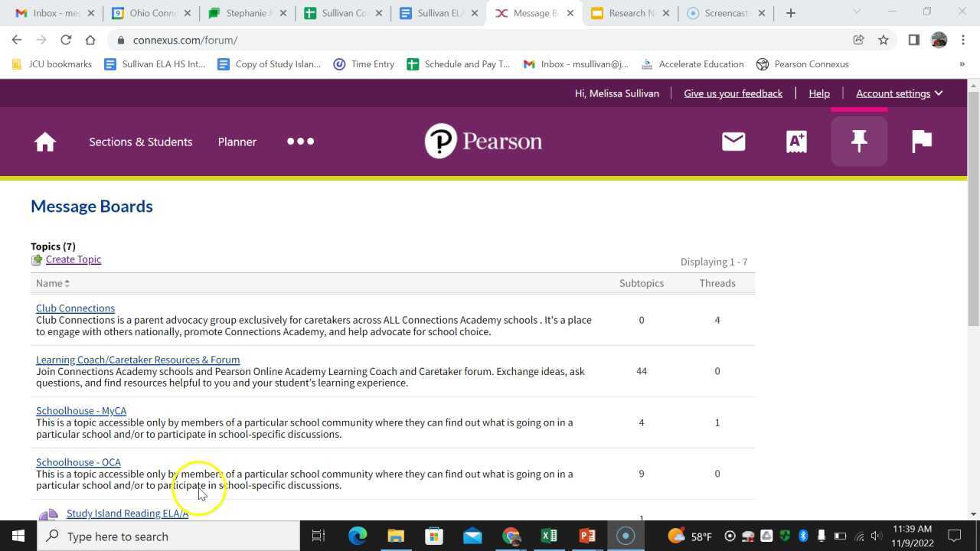Click the flag icon in the purple navigation bar
The image size is (980, 551).
[921, 142]
